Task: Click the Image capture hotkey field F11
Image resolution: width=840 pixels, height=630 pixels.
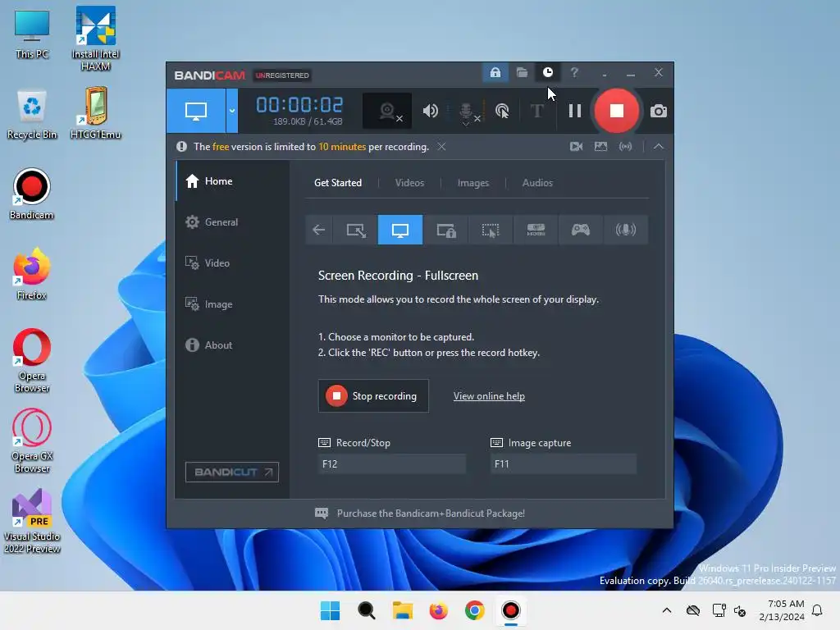Action: [x=564, y=464]
